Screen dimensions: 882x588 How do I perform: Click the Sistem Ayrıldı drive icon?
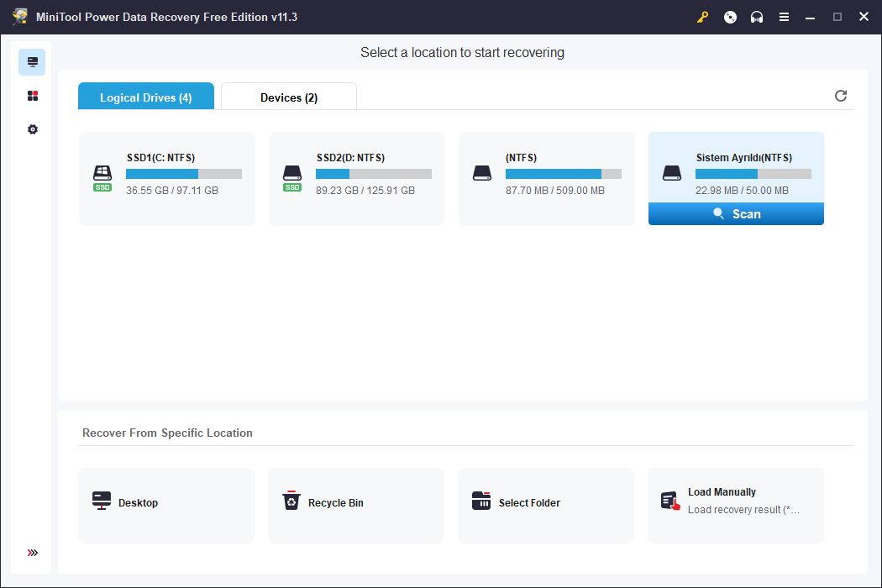click(672, 173)
